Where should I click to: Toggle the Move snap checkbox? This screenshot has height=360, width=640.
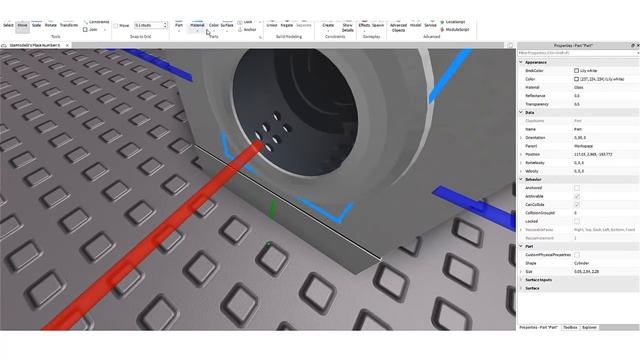click(x=116, y=26)
